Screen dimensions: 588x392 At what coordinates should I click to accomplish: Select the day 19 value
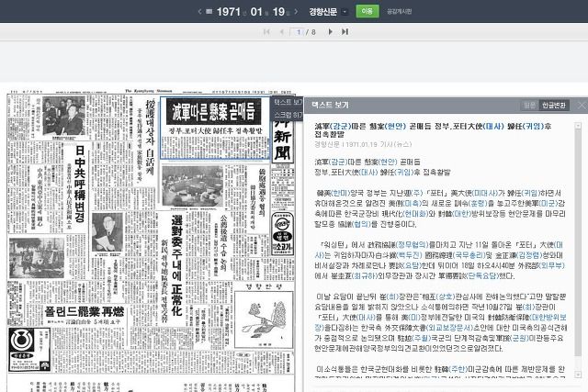point(278,12)
